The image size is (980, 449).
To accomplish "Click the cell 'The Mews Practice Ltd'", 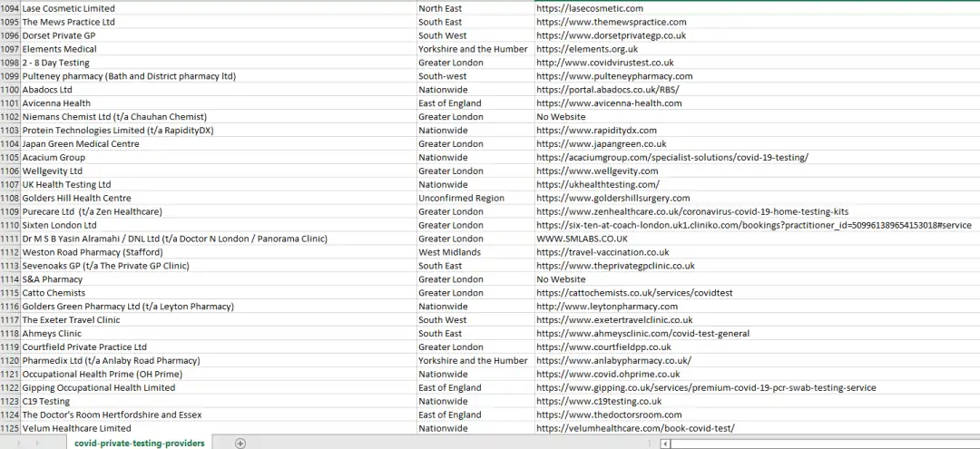I will click(219, 22).
